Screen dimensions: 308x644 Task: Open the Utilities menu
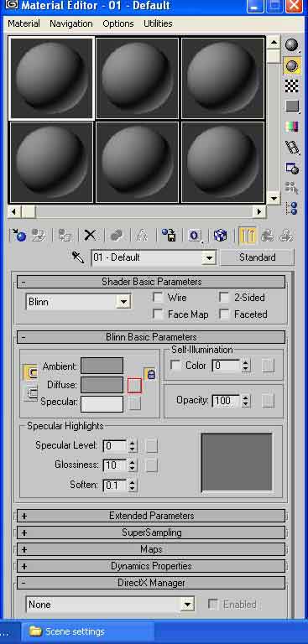[158, 23]
